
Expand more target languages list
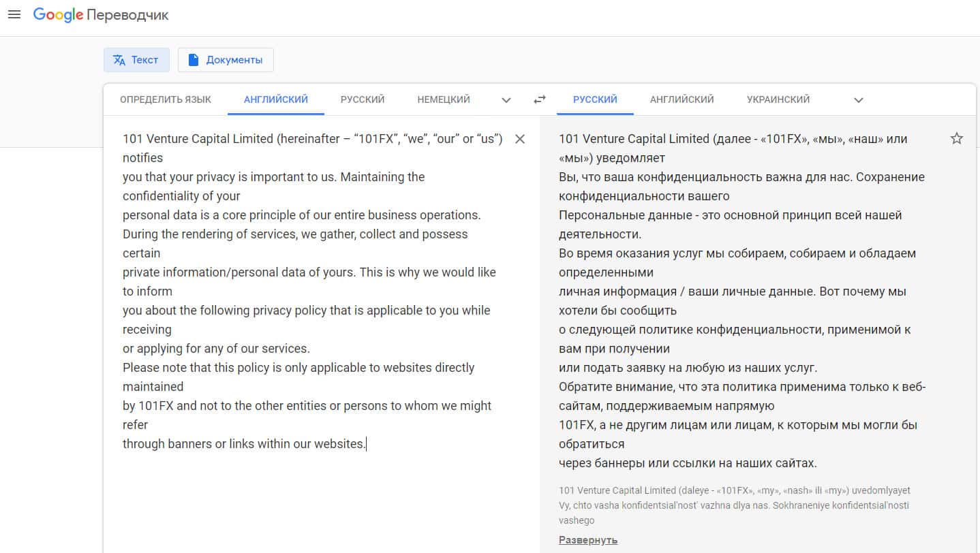[x=859, y=100]
